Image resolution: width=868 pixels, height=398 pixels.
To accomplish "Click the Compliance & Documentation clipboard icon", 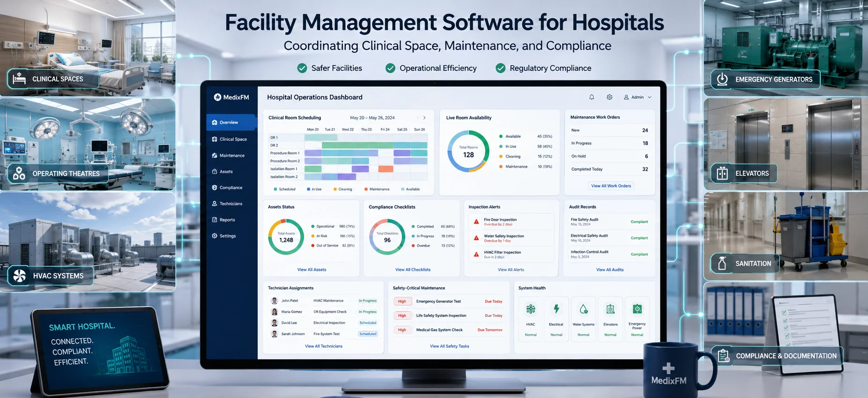I will click(x=724, y=356).
